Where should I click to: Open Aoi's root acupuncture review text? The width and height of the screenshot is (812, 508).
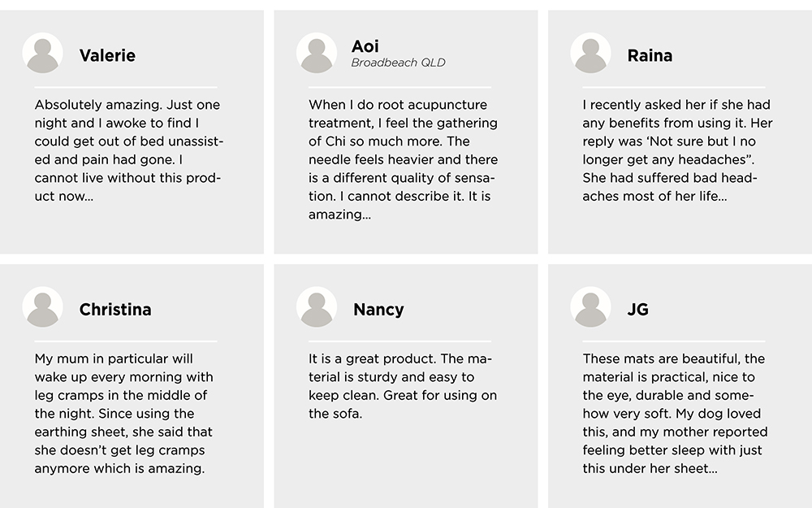coord(403,159)
